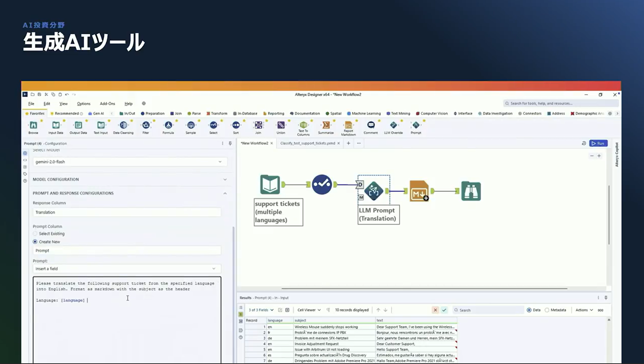Image resolution: width=644 pixels, height=364 pixels.
Task: Switch results view to Metadata
Action: [547, 310]
